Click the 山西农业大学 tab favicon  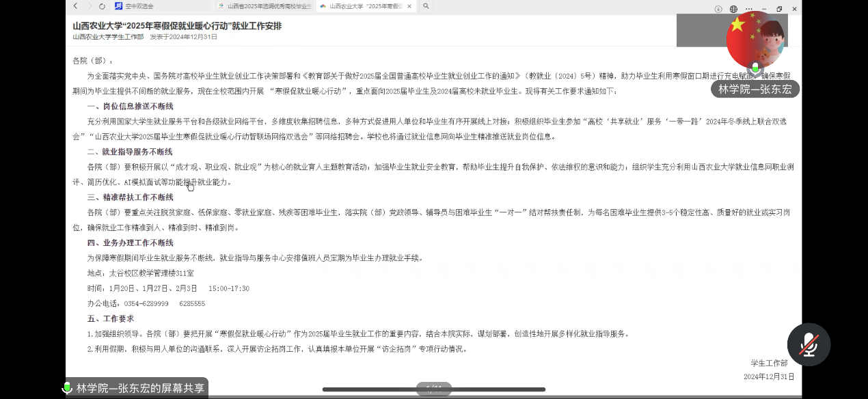[x=323, y=6]
